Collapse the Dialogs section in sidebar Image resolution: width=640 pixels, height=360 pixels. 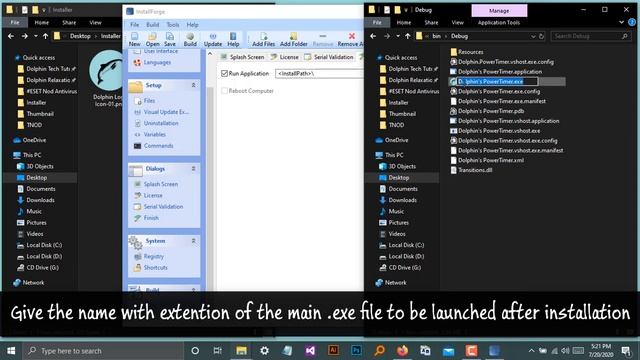(x=193, y=169)
